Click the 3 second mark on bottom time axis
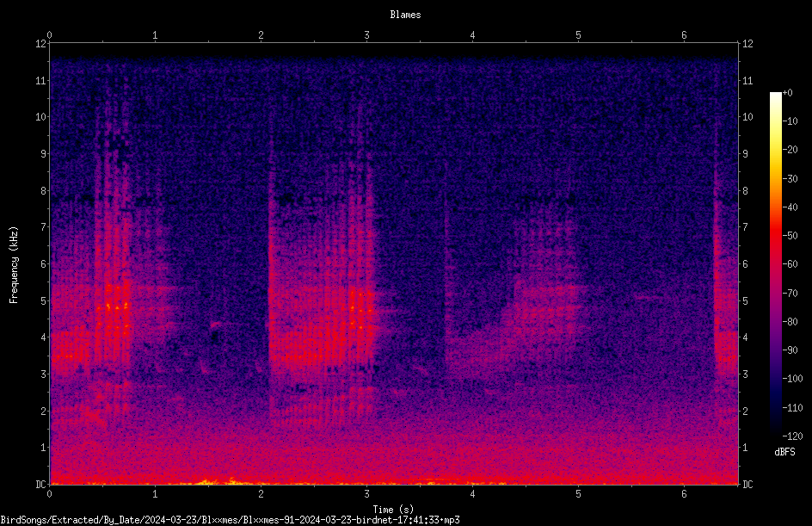Image resolution: width=812 pixels, height=526 pixels. point(366,494)
